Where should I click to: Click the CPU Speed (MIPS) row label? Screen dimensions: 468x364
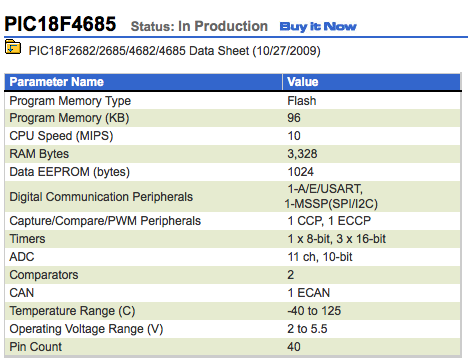click(61, 136)
